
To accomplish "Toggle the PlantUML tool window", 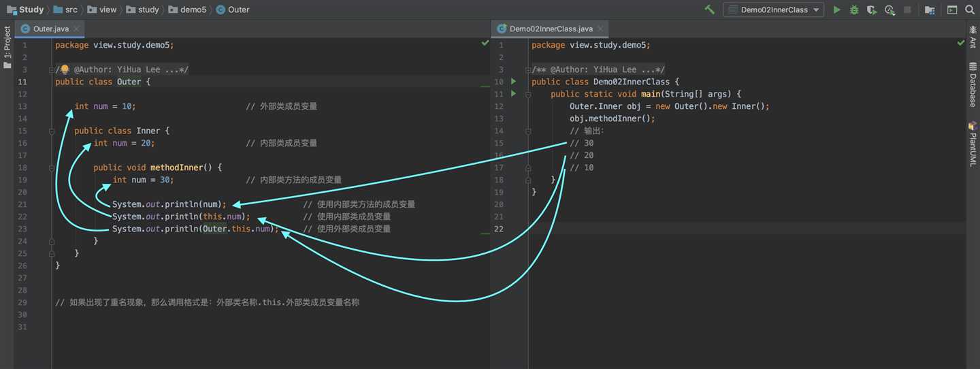I will pyautogui.click(x=973, y=144).
